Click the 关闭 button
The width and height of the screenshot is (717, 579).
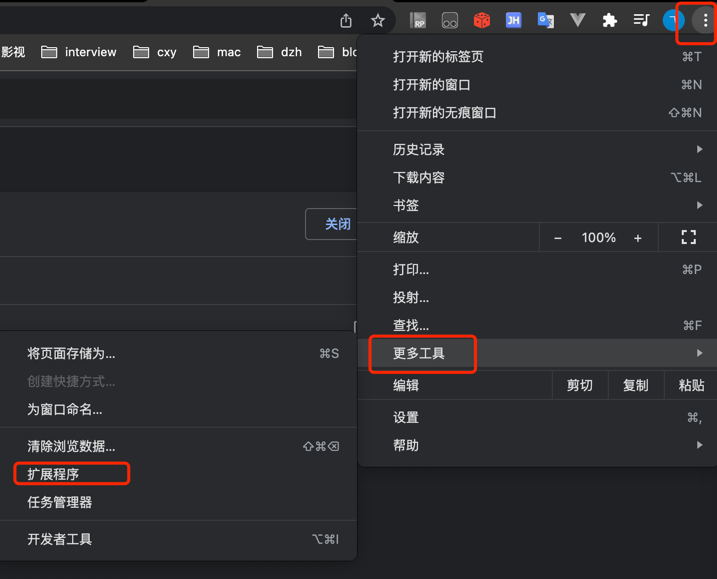point(332,224)
